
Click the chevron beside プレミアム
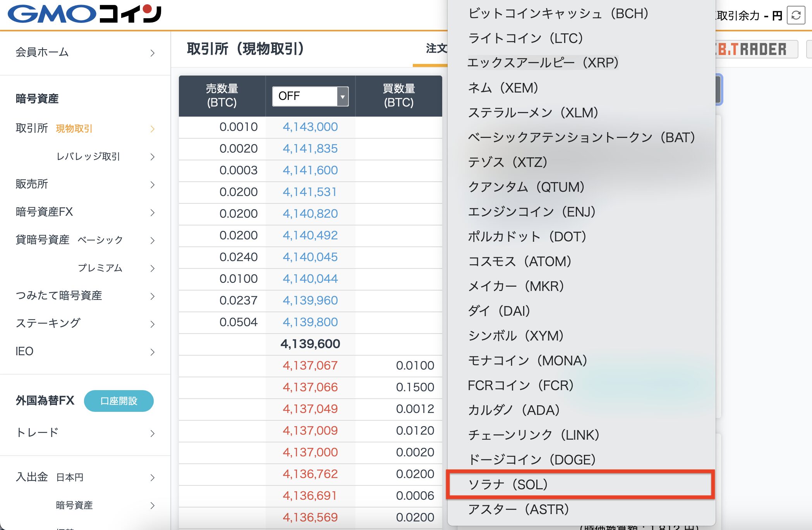tap(153, 268)
